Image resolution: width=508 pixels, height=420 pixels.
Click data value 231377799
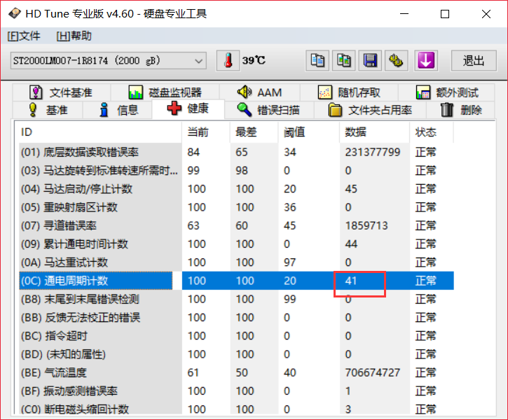pyautogui.click(x=373, y=152)
